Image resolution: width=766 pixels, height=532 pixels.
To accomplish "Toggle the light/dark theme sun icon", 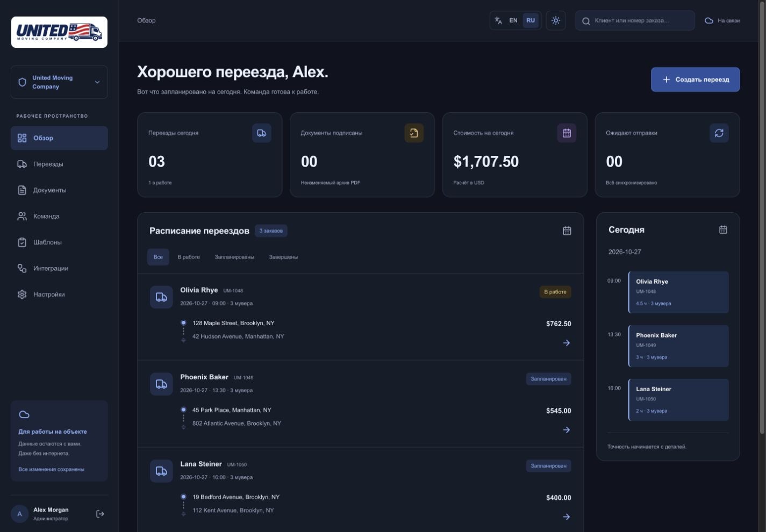I will coord(556,20).
